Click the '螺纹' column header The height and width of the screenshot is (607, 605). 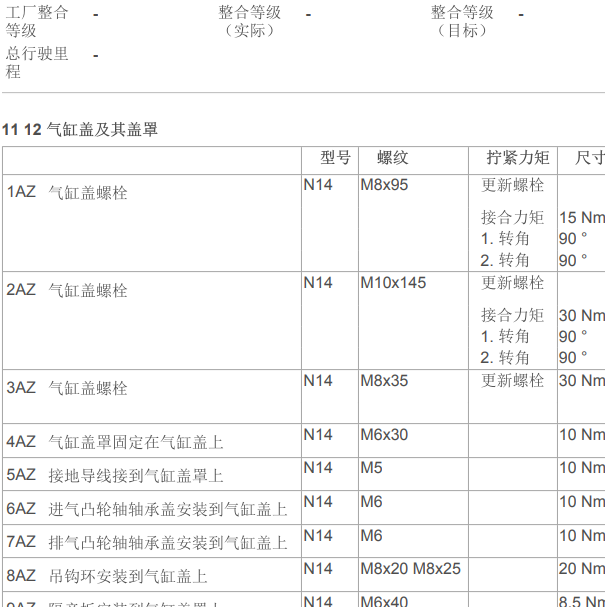(x=393, y=158)
